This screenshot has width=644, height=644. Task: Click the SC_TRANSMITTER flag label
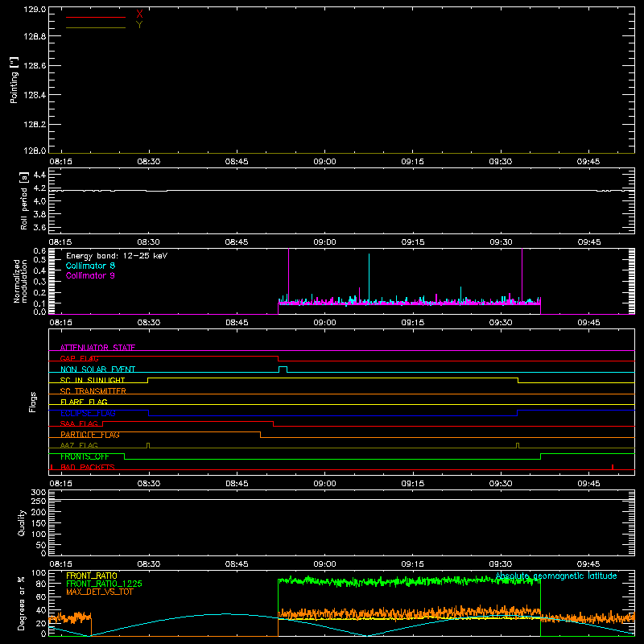click(x=93, y=391)
